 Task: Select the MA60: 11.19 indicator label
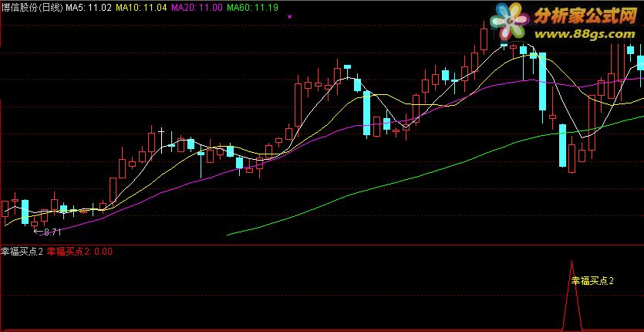click(253, 8)
